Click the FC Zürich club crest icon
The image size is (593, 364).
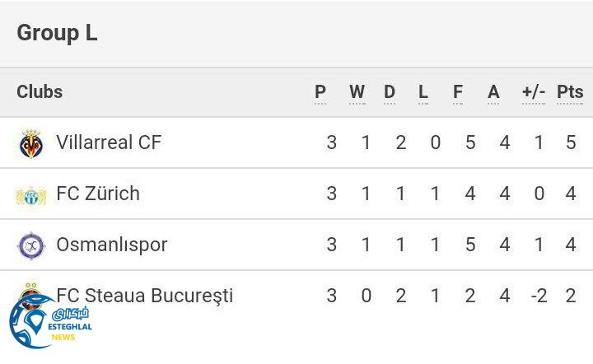click(30, 195)
